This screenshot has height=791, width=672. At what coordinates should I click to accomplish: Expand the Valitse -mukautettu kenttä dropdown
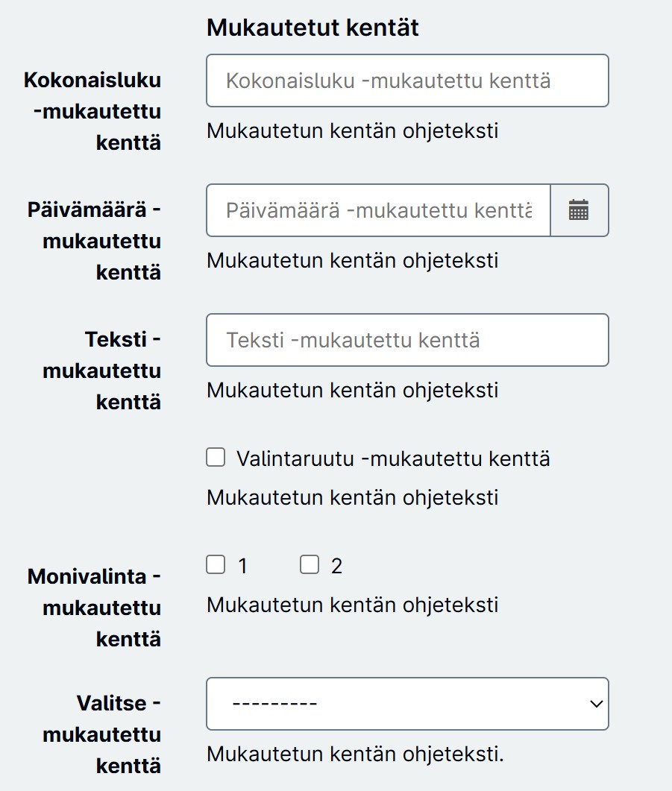tap(407, 704)
